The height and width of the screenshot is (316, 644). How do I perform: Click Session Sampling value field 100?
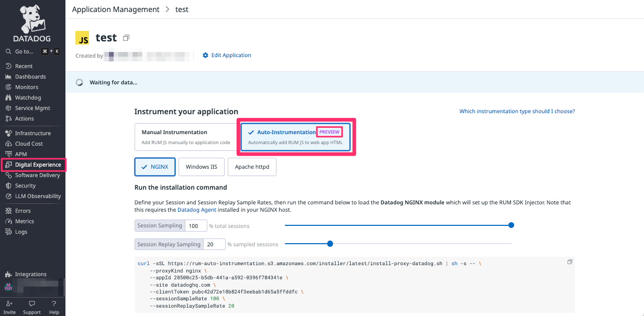pyautogui.click(x=196, y=226)
